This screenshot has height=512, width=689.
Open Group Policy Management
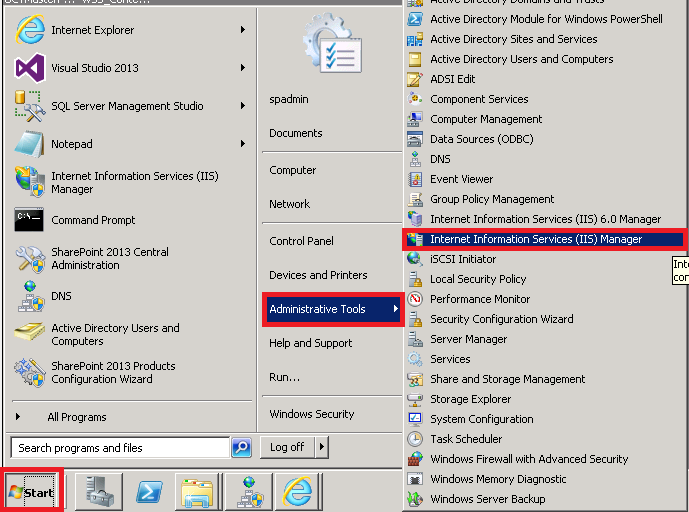492,199
